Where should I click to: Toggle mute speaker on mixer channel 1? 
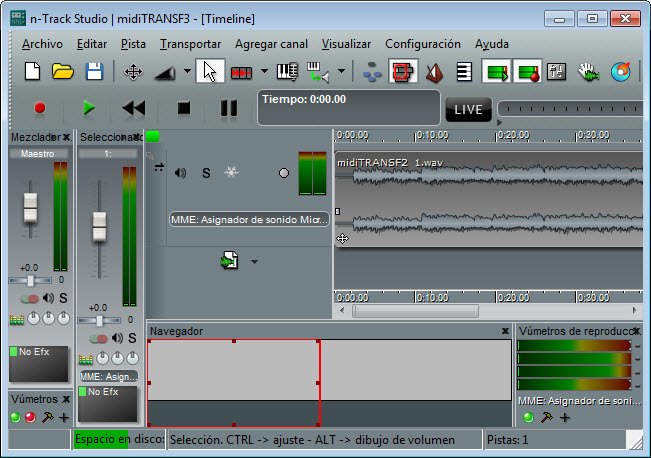tap(117, 338)
